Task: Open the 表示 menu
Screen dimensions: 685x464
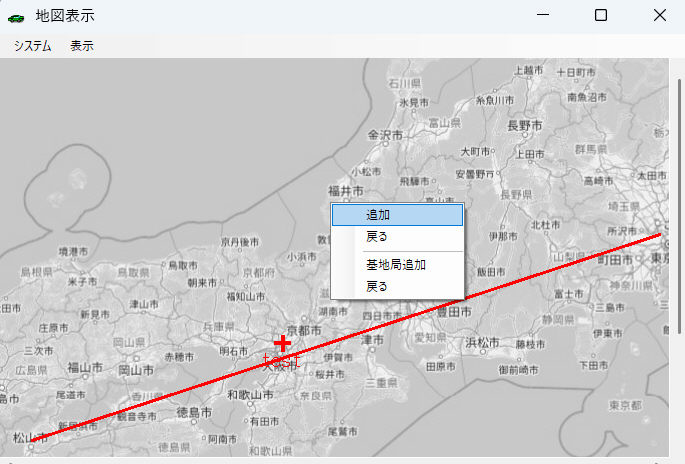Action: pyautogui.click(x=82, y=46)
